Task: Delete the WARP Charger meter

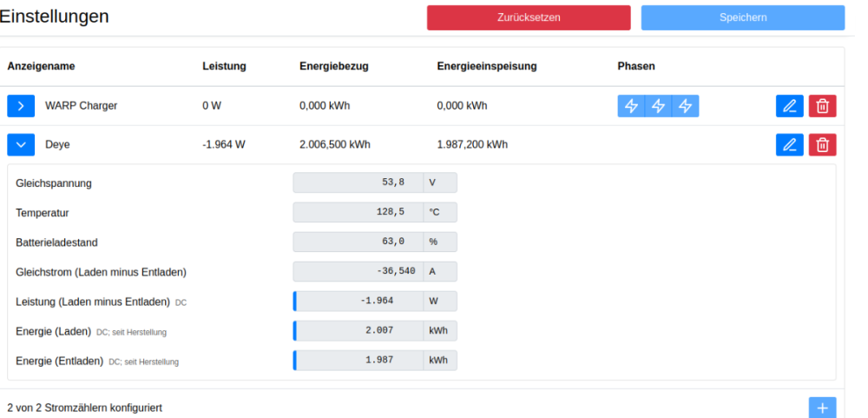Action: (x=822, y=106)
